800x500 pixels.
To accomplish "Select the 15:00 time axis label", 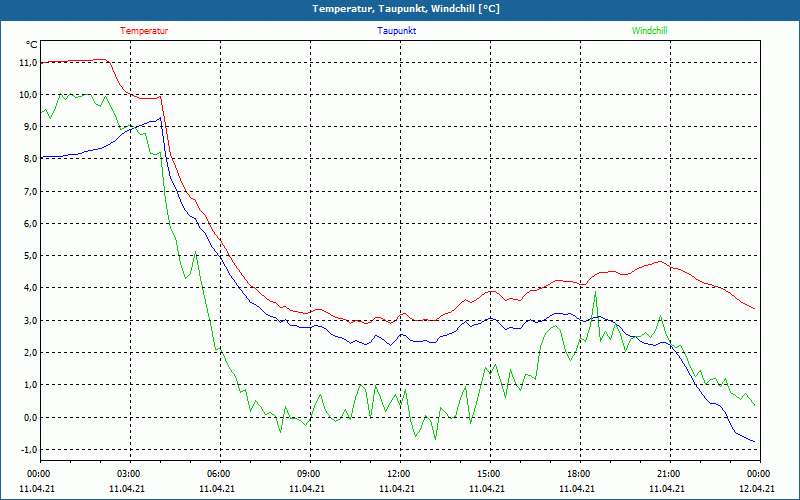I will (488, 473).
